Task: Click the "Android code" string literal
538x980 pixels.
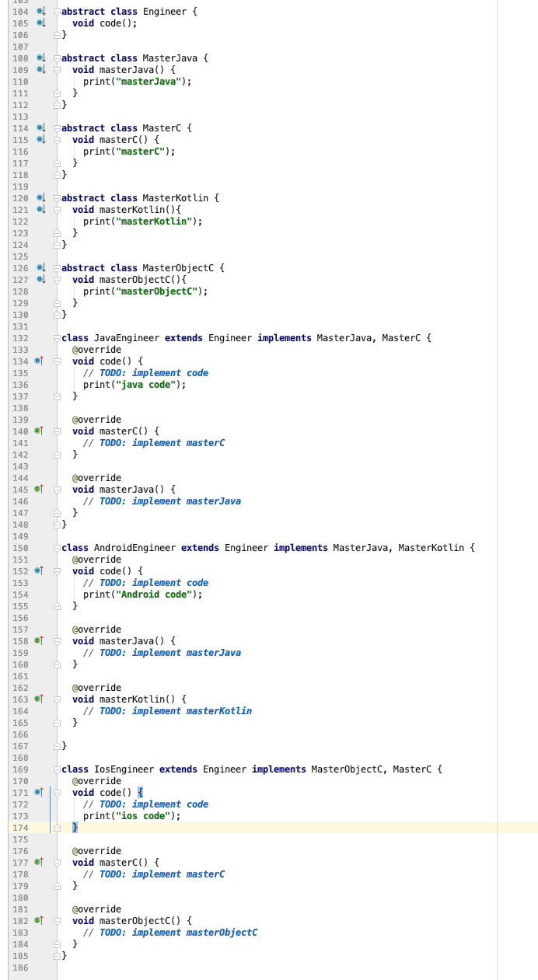Action: [155, 595]
